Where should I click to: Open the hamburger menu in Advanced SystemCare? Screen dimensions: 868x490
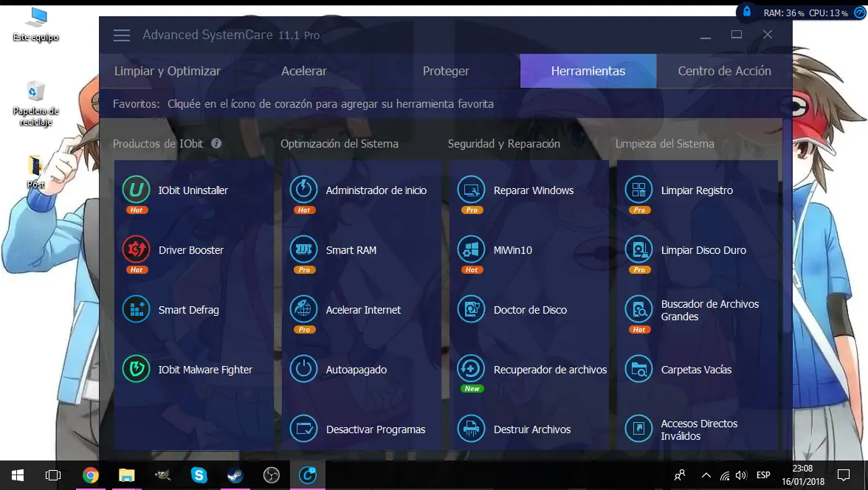click(122, 35)
